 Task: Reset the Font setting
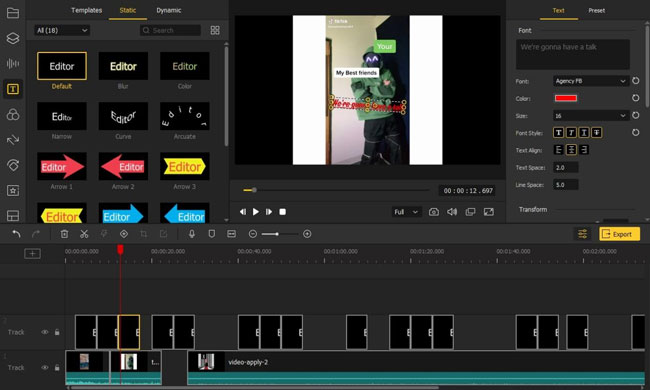point(635,81)
